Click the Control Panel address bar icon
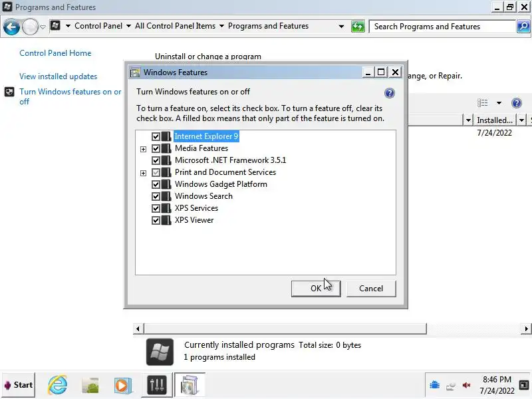 pyautogui.click(x=55, y=25)
